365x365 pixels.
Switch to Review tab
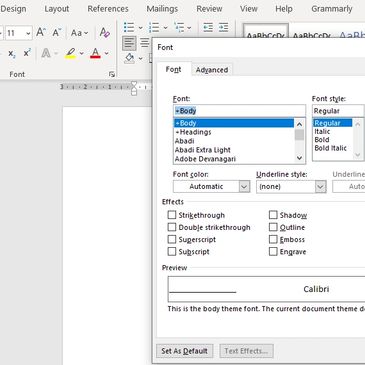(x=209, y=9)
